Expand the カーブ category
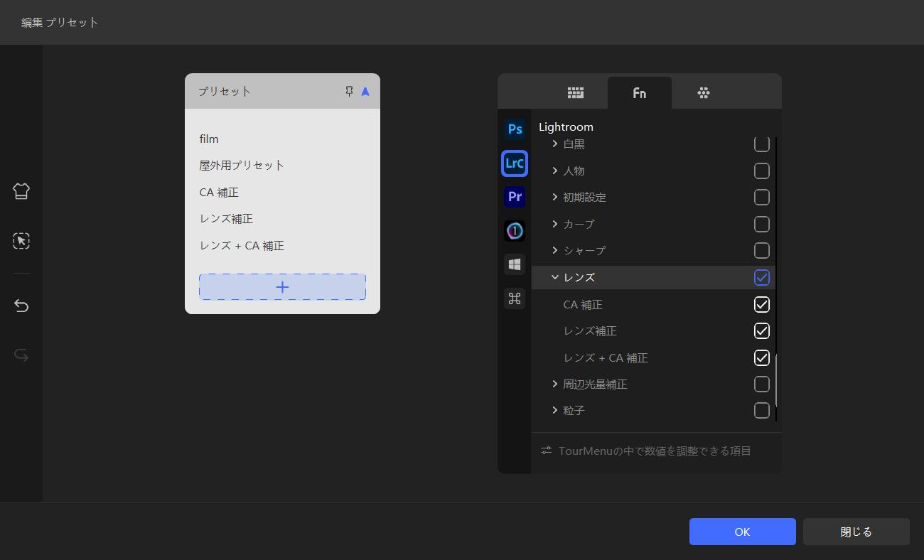This screenshot has width=924, height=560. point(555,225)
